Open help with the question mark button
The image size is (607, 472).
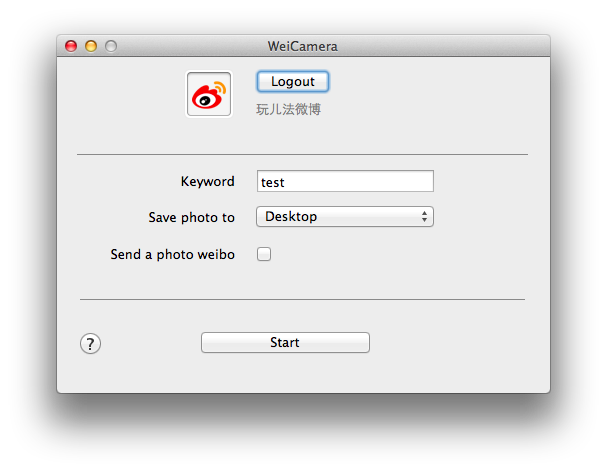point(91,343)
